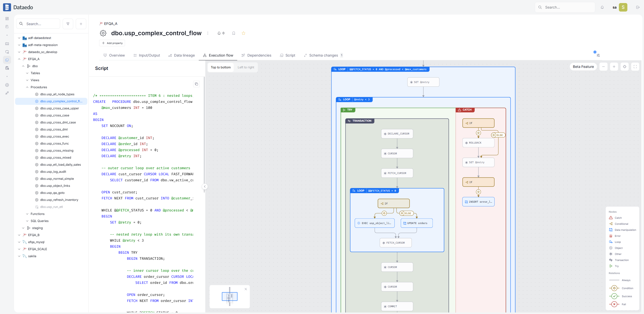The height and width of the screenshot is (314, 644).
Task: Close the minimap panel
Action: coord(246,289)
